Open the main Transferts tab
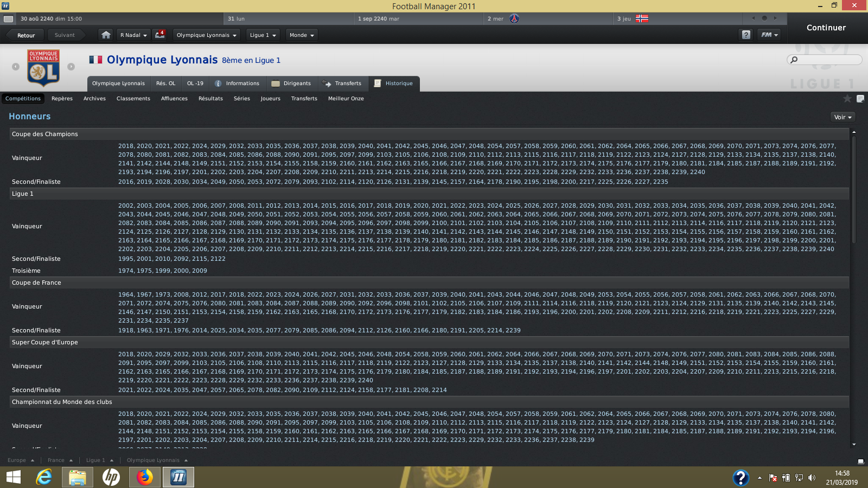 (342, 84)
